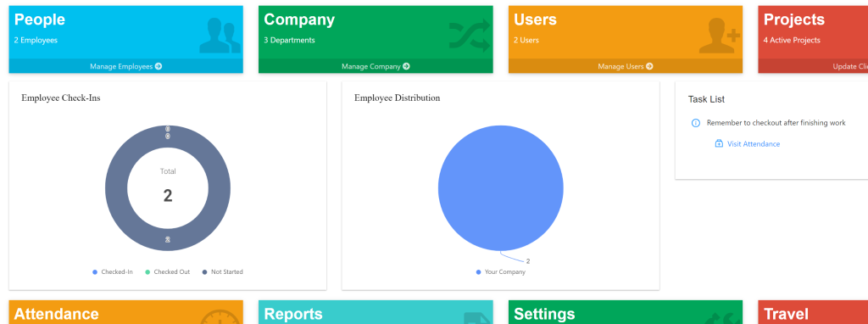The image size is (868, 324).
Task: Toggle the Checked-In legend item
Action: [x=113, y=272]
